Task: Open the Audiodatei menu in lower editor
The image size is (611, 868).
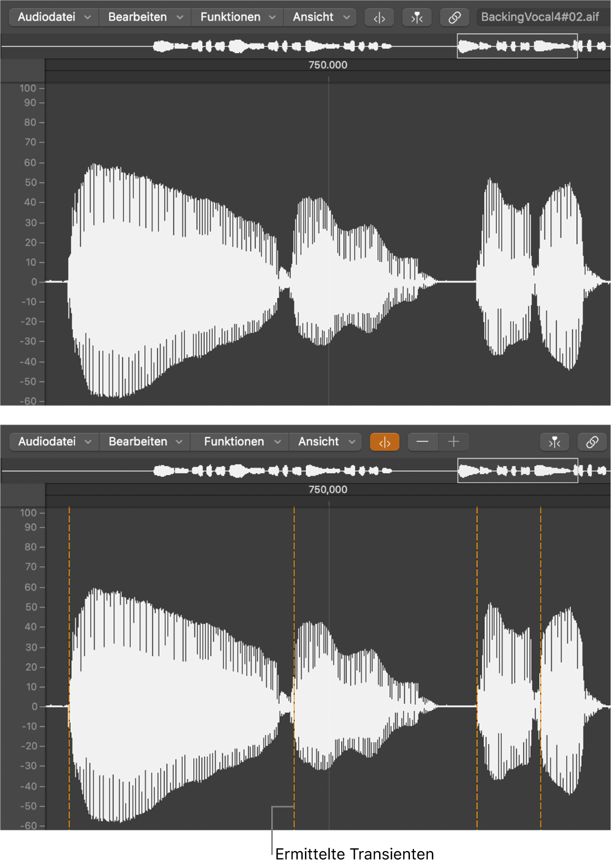Action: click(x=53, y=442)
